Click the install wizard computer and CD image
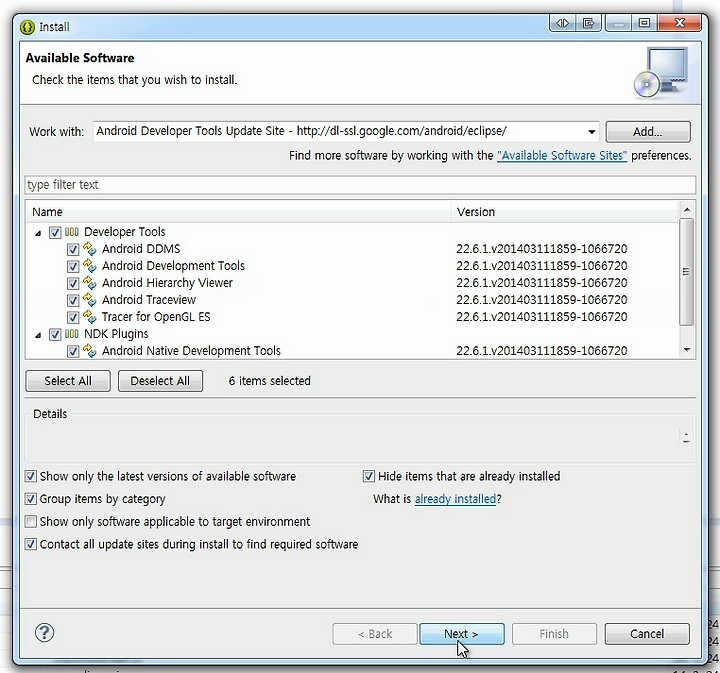Viewport: 720px width, 673px height. [661, 73]
